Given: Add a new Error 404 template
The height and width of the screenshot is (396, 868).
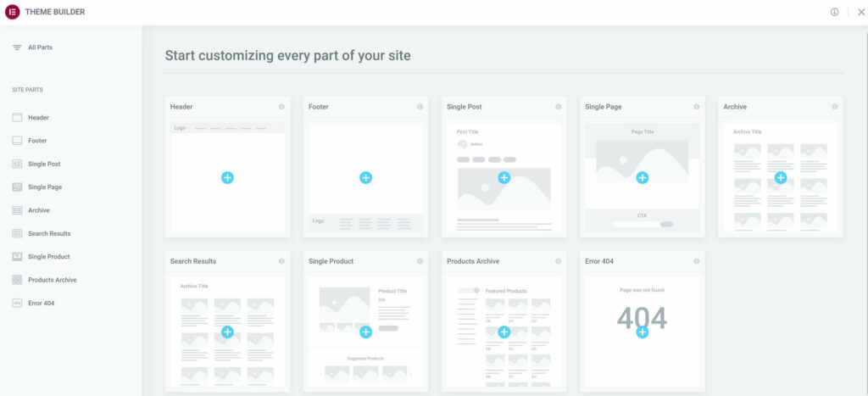Looking at the screenshot, I should tap(643, 332).
